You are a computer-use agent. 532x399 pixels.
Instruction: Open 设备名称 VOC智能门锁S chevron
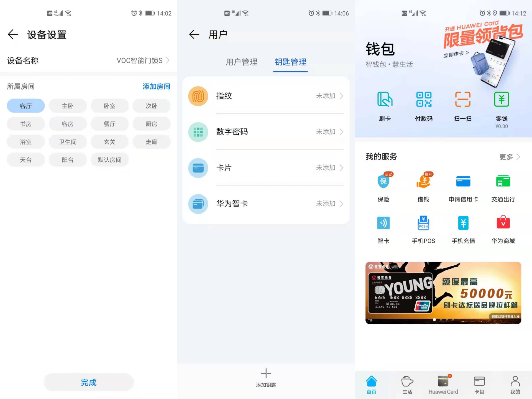pyautogui.click(x=167, y=60)
